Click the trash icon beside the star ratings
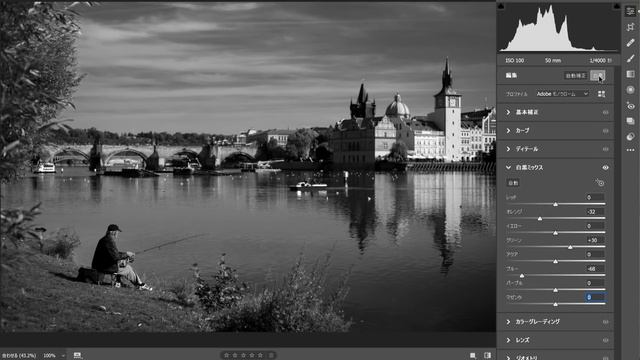640x360 pixels. (x=271, y=356)
